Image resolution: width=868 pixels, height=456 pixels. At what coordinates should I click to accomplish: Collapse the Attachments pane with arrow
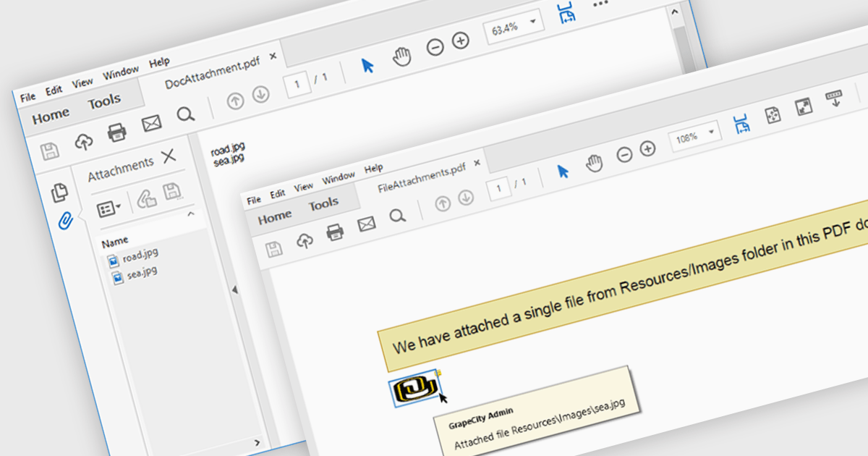tap(234, 290)
